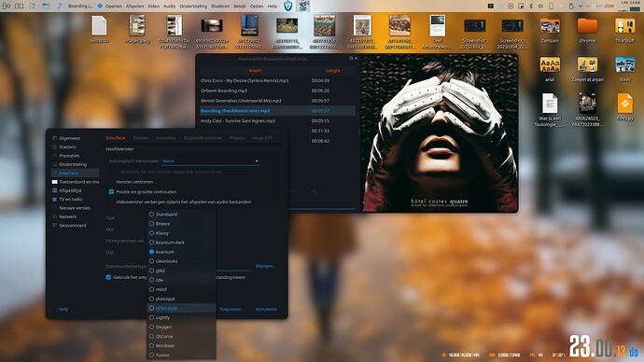Screen dimensions: 644x362
Task: Click the Bluetooth tray icon
Action: [x=531, y=7]
